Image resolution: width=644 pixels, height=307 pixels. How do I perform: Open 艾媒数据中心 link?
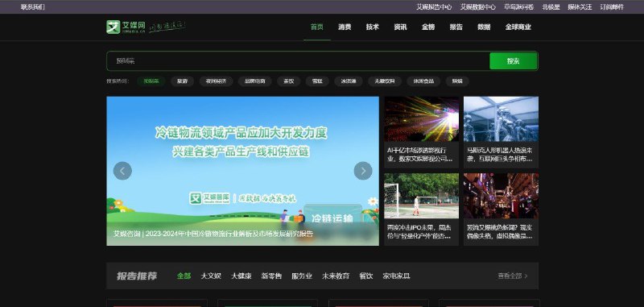point(477,7)
